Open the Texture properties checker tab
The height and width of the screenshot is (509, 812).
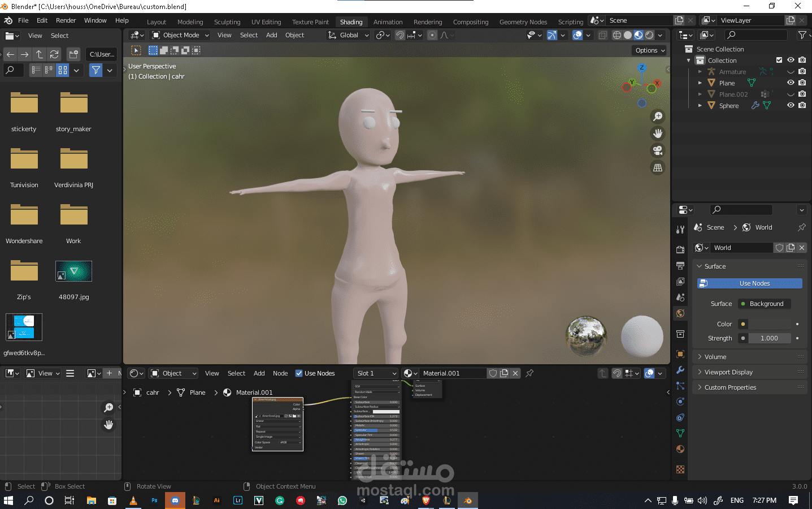point(680,469)
